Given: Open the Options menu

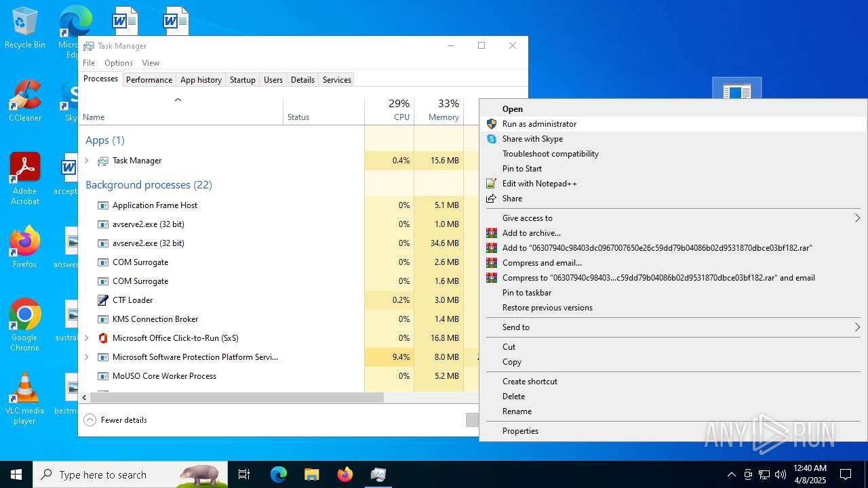Looking at the screenshot, I should point(119,63).
